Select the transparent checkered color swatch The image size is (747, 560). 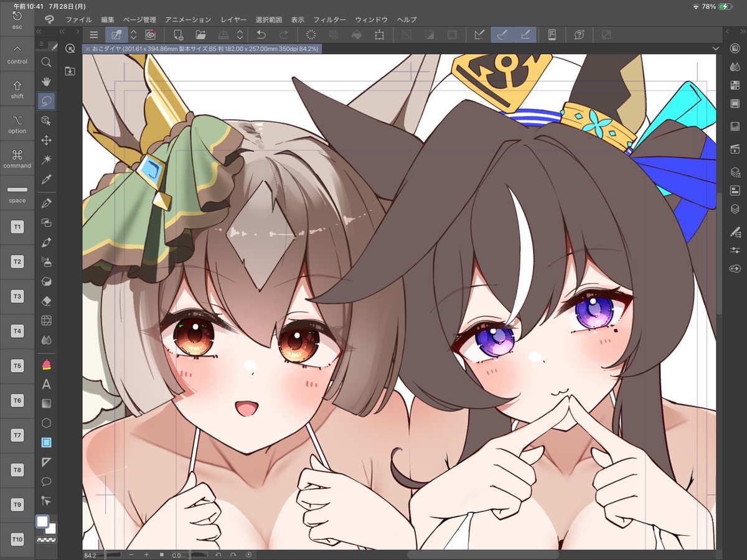46,540
